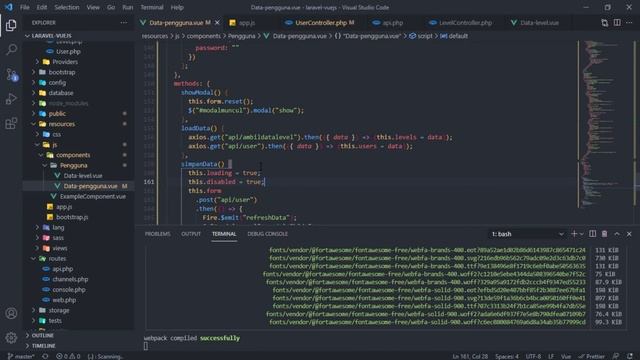
Task: Expand the database folder
Action: (61, 93)
